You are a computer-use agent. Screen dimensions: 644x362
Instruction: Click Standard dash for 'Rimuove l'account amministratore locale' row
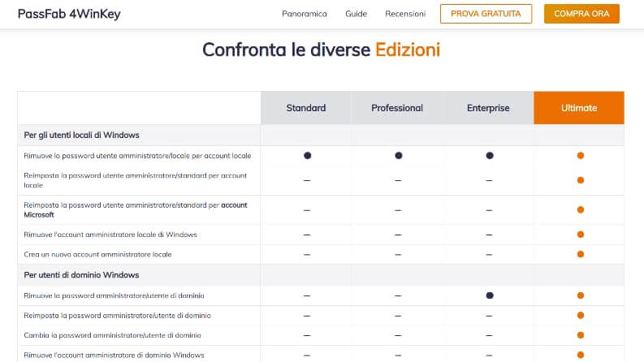pyautogui.click(x=307, y=235)
